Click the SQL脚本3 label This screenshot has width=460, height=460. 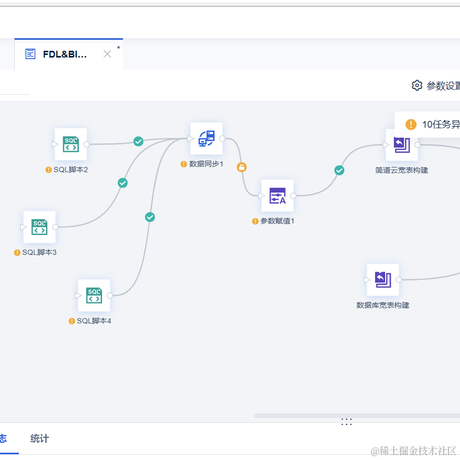(x=39, y=253)
